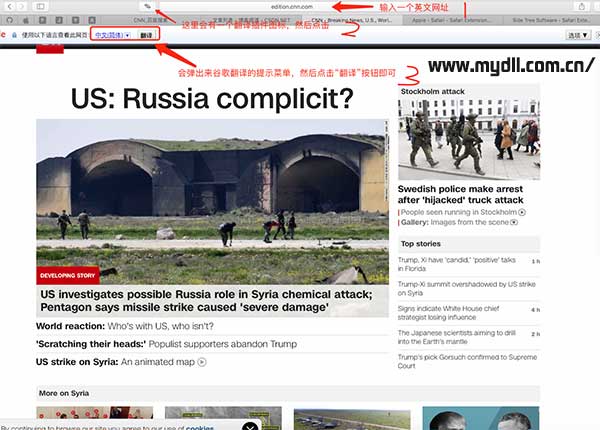The width and height of the screenshot is (600, 430).
Task: Play icon next to 'People seen running in Stockholm'
Action: click(522, 212)
